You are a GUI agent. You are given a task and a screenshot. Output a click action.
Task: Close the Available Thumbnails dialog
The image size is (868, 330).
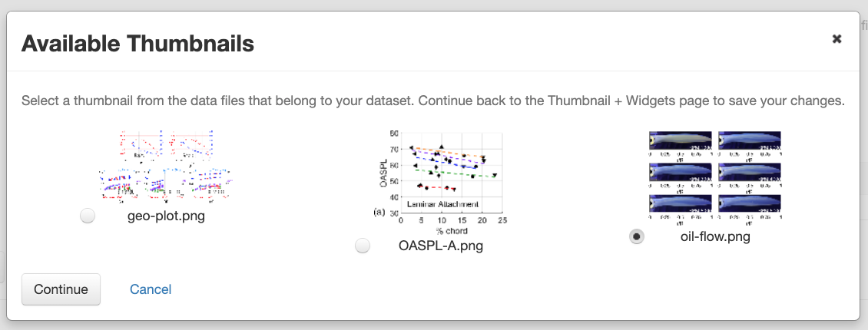(x=837, y=38)
